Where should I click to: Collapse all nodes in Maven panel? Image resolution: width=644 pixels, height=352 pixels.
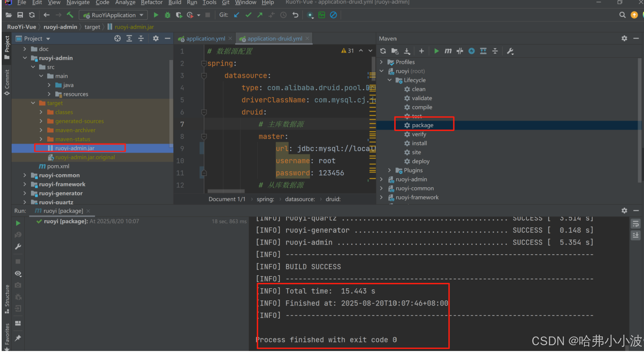point(495,51)
